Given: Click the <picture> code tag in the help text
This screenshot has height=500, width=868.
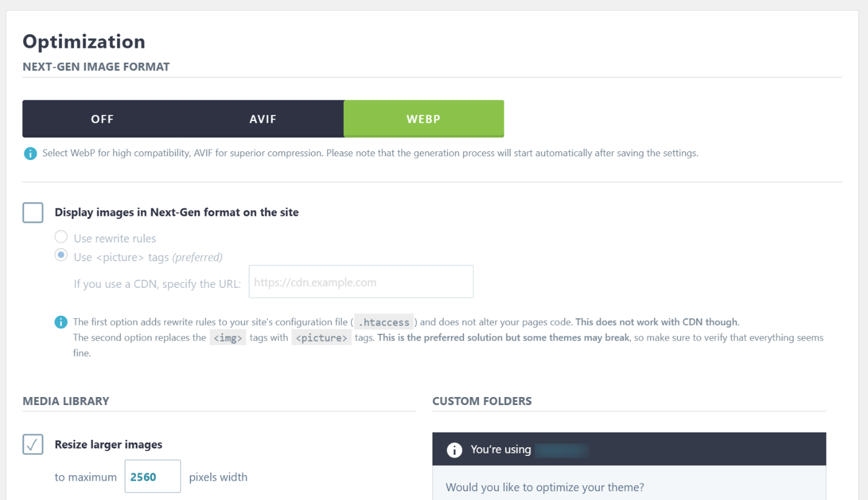Looking at the screenshot, I should click(321, 338).
